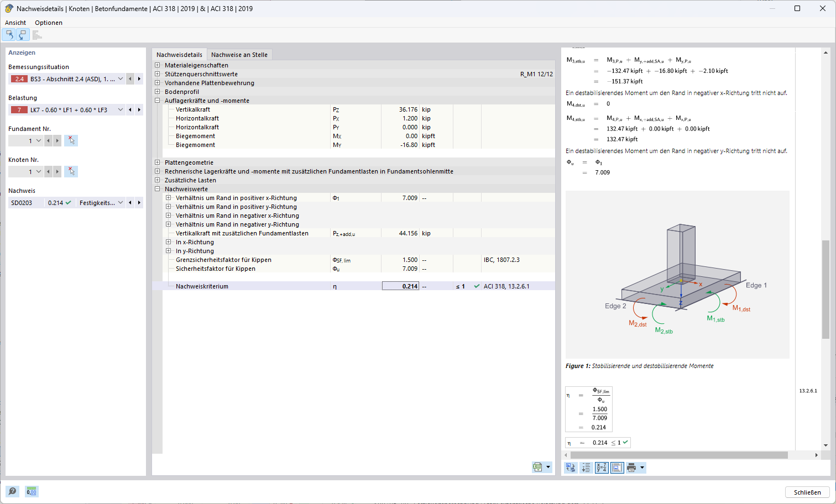The height and width of the screenshot is (504, 836).
Task: Collapse the Auflagerkräfte und -momente section
Action: tap(157, 101)
